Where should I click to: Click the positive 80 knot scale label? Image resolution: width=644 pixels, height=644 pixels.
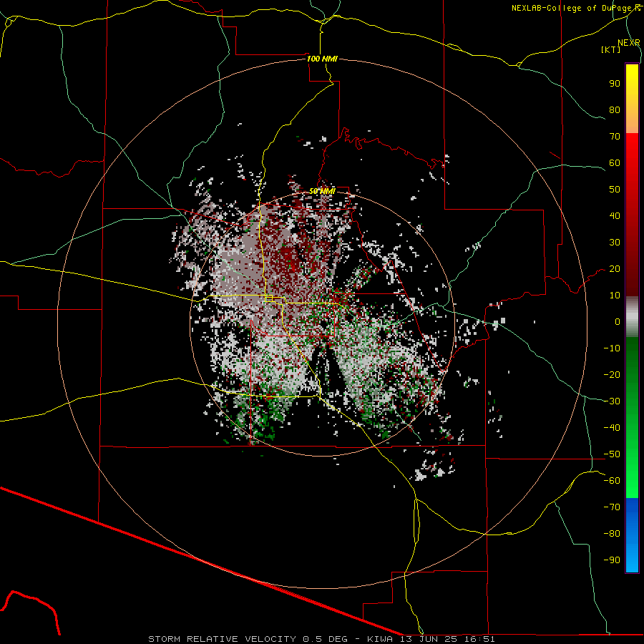click(615, 109)
